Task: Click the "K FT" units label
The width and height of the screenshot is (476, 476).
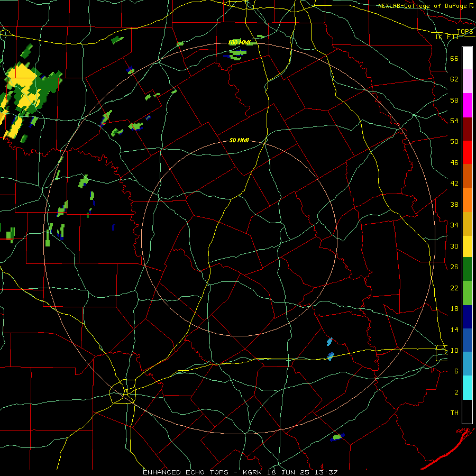Action: point(447,37)
